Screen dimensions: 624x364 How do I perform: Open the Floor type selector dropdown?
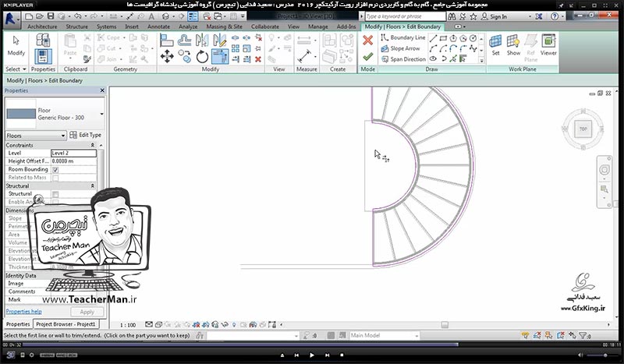coord(101,114)
